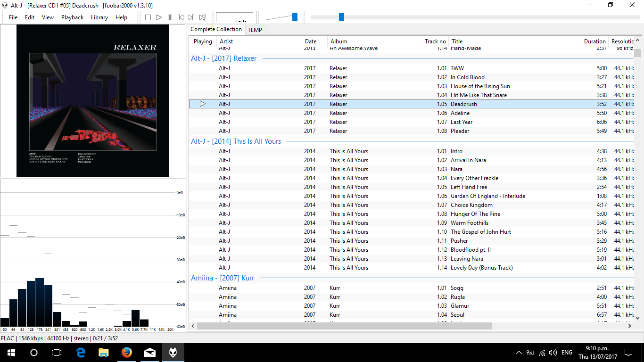This screenshot has height=362, width=644.
Task: Open the File menu
Action: (13, 17)
